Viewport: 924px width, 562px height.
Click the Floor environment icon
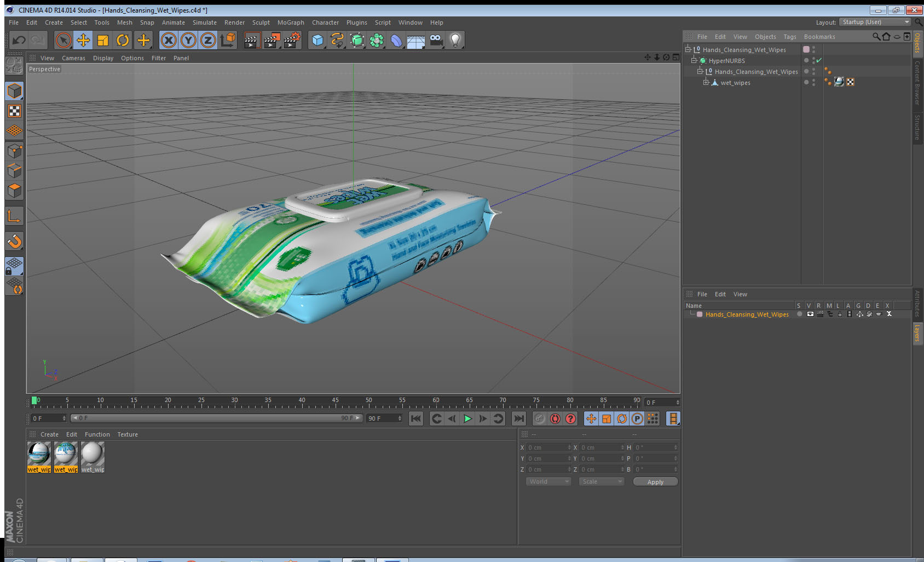[x=416, y=40]
